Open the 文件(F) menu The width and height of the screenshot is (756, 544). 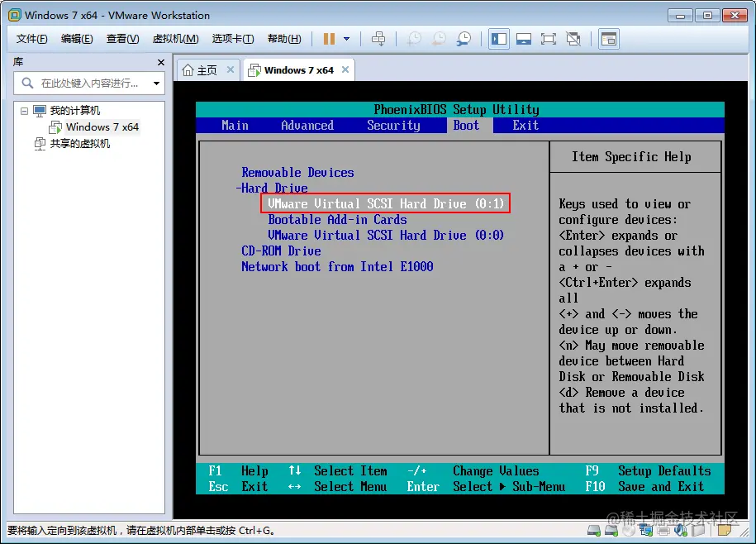click(32, 39)
